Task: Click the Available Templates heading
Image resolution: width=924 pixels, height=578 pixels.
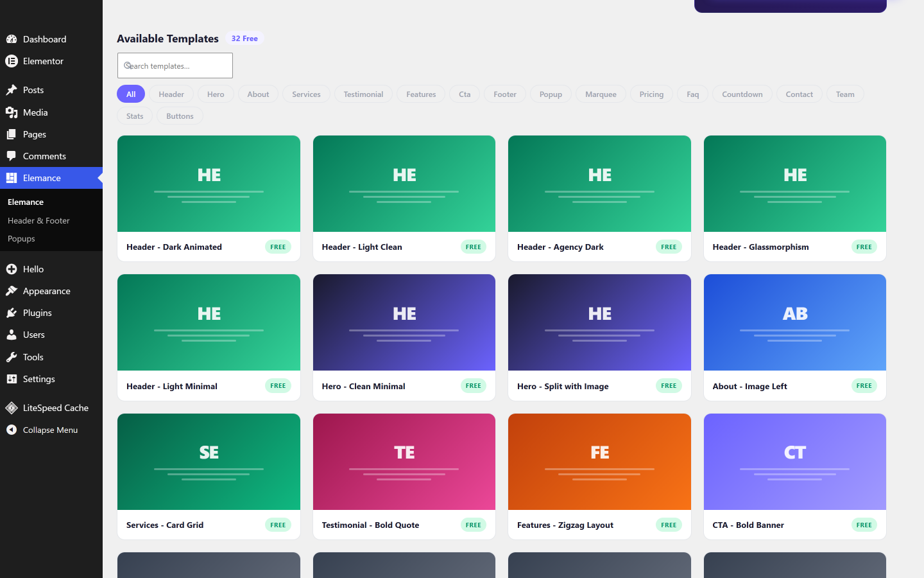Action: 167,39
